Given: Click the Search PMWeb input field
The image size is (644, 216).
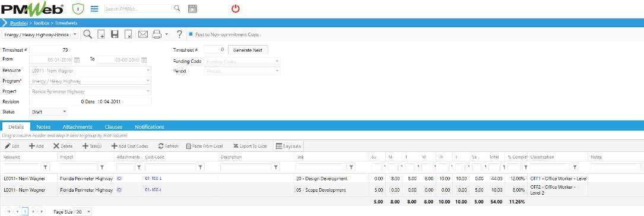Looking at the screenshot, I should click(139, 8).
